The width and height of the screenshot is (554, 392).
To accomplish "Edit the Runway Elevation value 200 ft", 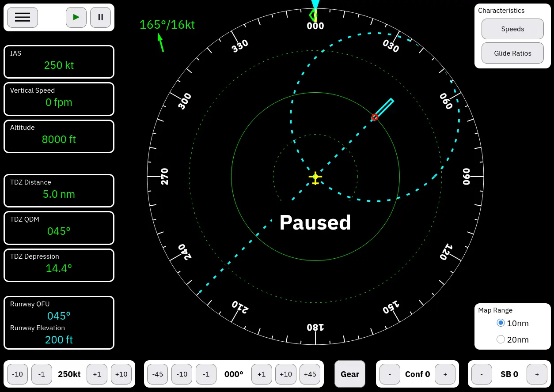I will pyautogui.click(x=59, y=340).
